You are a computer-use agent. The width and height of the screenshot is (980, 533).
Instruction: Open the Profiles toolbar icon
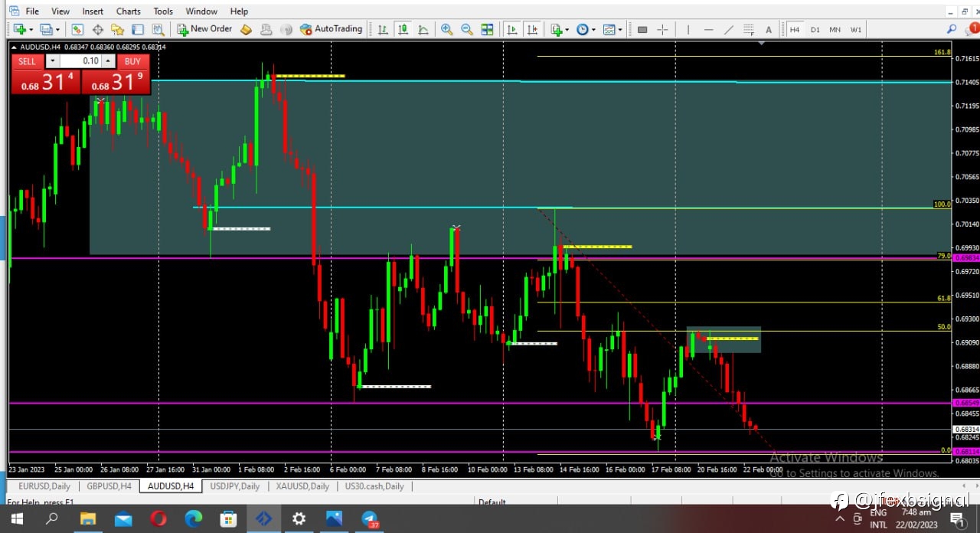[46, 29]
